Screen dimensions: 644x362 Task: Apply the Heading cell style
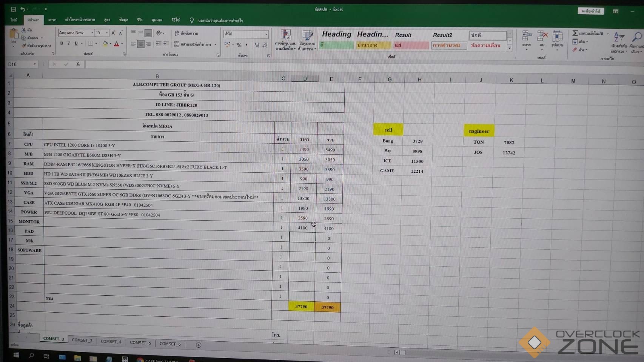pyautogui.click(x=336, y=34)
